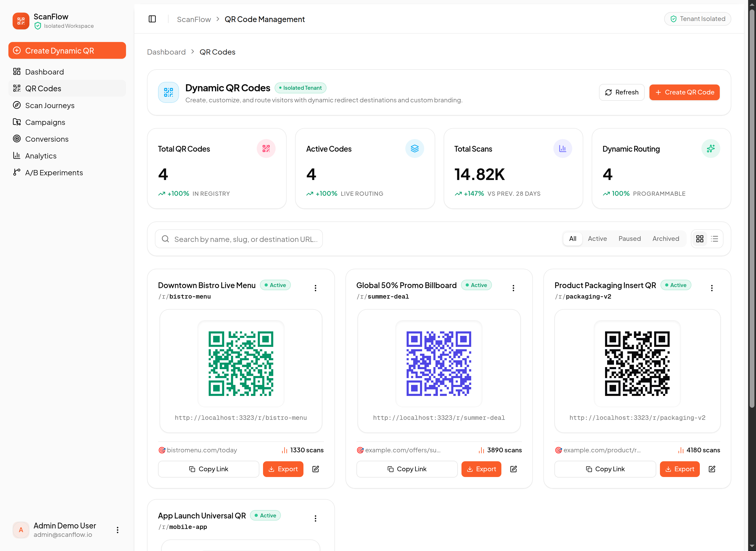Click example.com/offers destination link
The height and width of the screenshot is (551, 756).
click(403, 450)
